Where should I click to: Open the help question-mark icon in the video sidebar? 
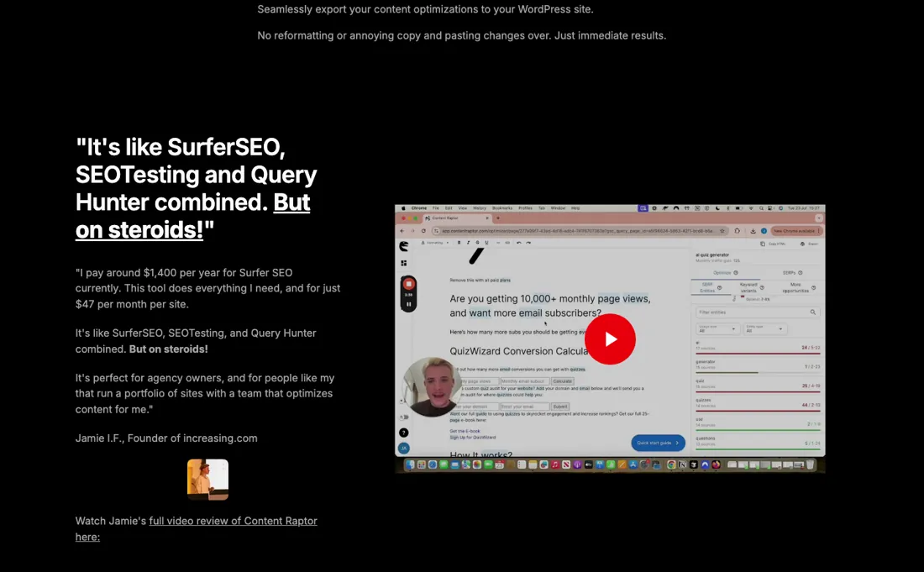(x=404, y=433)
